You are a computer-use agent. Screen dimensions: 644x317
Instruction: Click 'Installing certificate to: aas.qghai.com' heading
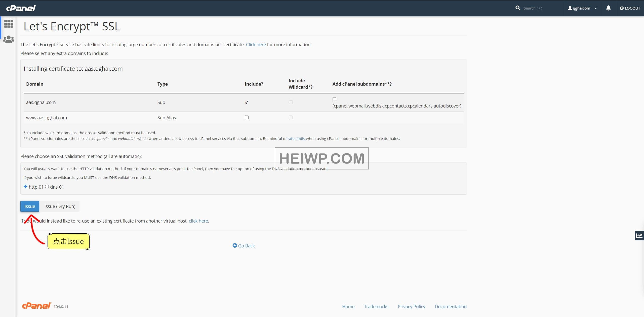tap(73, 69)
